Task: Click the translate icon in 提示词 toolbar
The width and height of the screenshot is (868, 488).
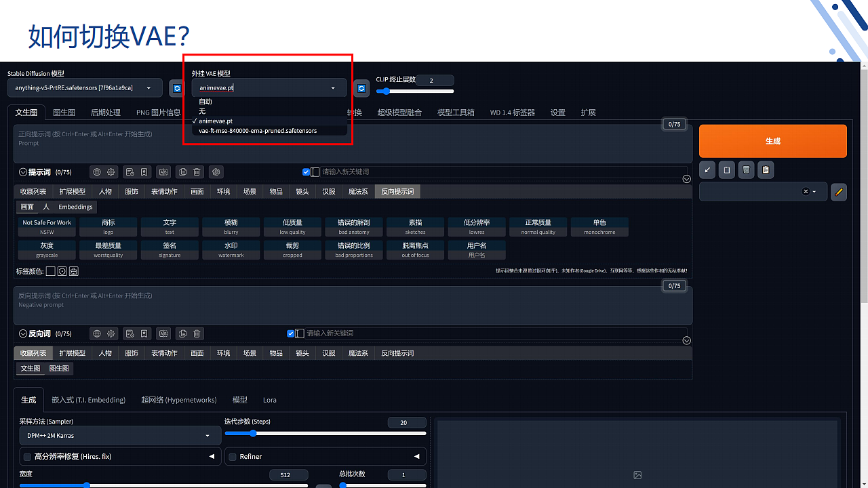Action: pyautogui.click(x=163, y=172)
